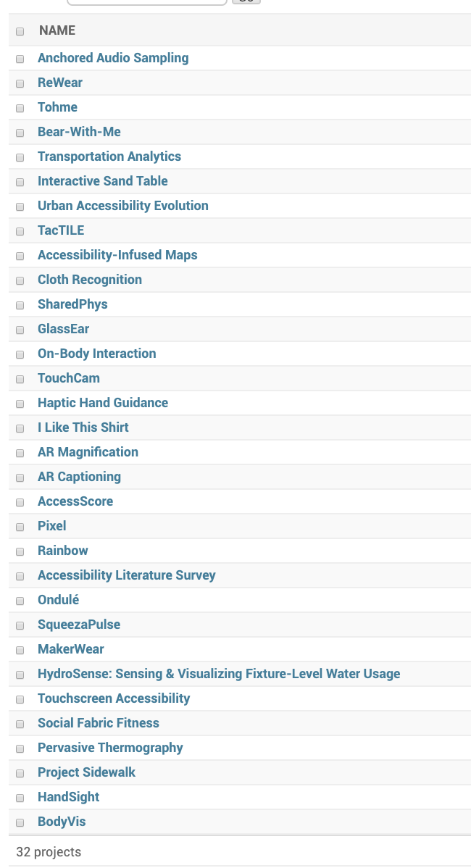Select the checkbox next to GlassEar
This screenshot has height=868, width=471.
coord(20,330)
